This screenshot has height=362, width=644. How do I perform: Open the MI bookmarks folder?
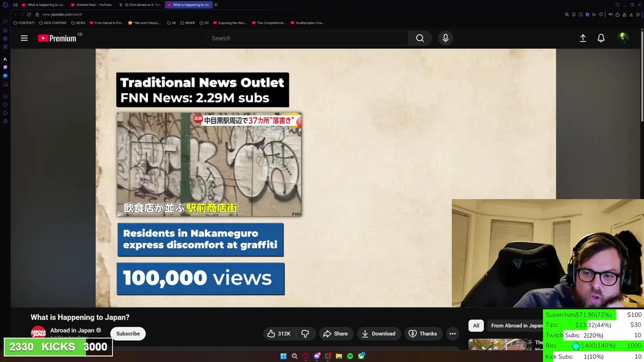[x=172, y=23]
